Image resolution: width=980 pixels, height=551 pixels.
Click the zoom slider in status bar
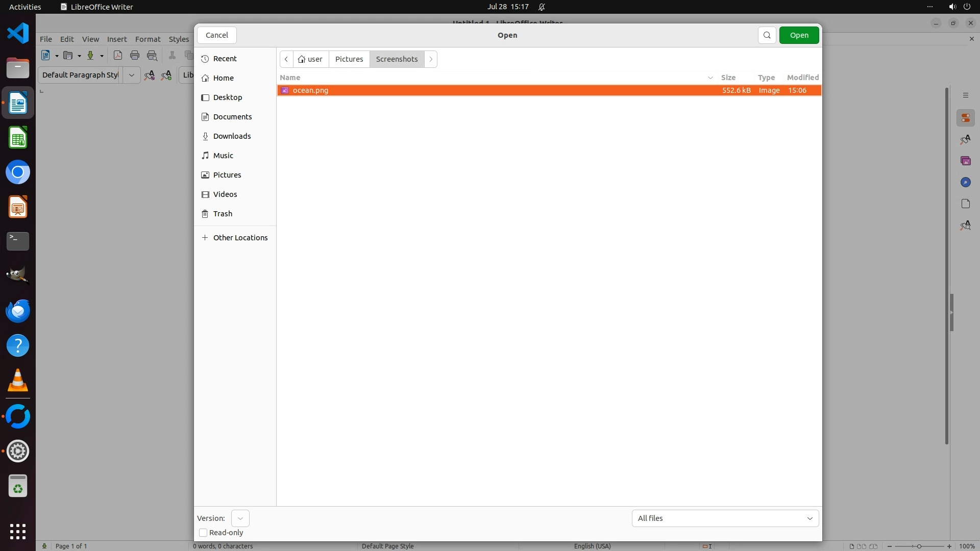click(919, 546)
